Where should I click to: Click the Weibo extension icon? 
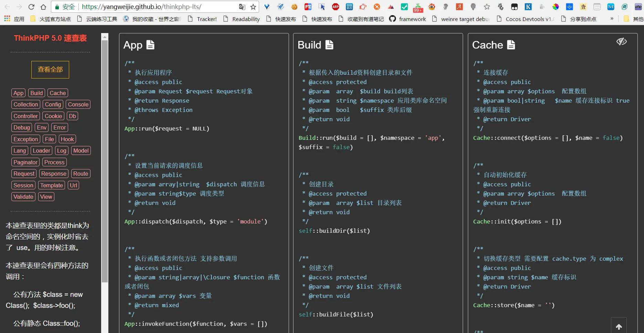(432, 7)
